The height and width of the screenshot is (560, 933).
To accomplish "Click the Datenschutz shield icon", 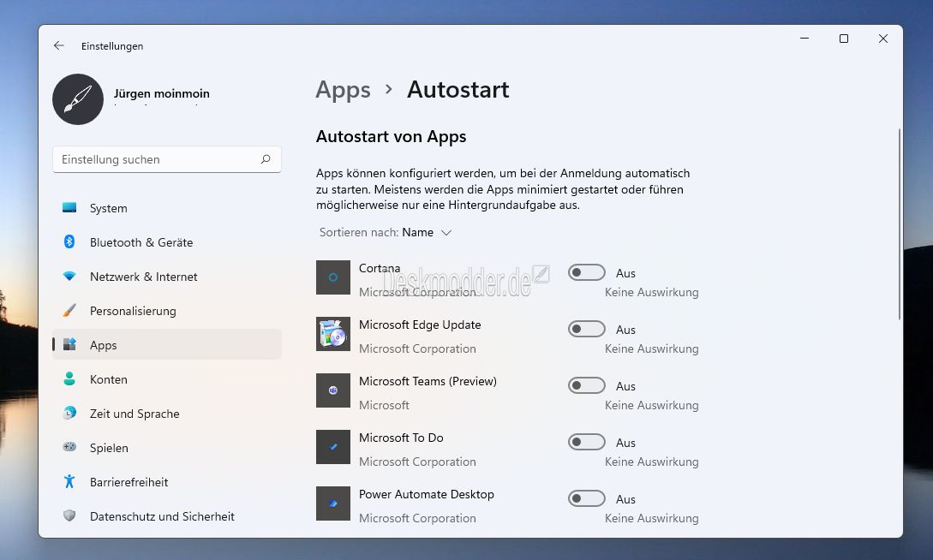I will [x=69, y=515].
